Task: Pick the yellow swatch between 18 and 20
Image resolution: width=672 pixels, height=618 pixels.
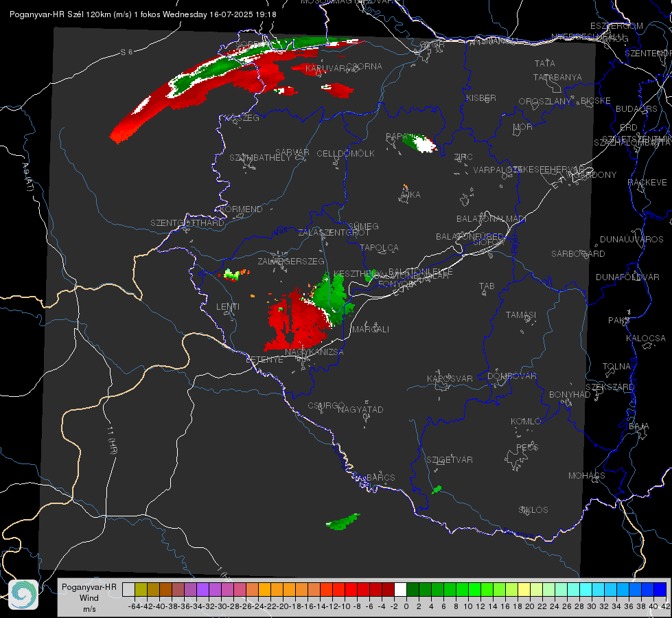Action: click(524, 589)
